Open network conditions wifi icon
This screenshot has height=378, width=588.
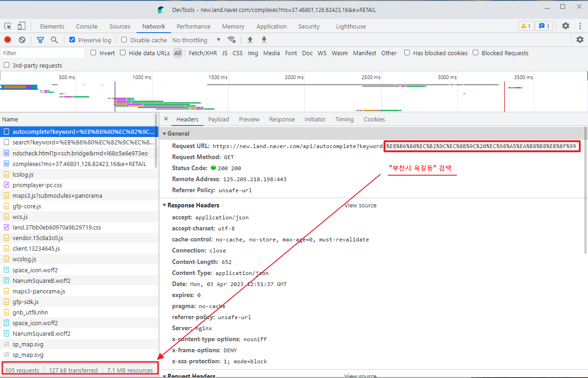[x=232, y=40]
